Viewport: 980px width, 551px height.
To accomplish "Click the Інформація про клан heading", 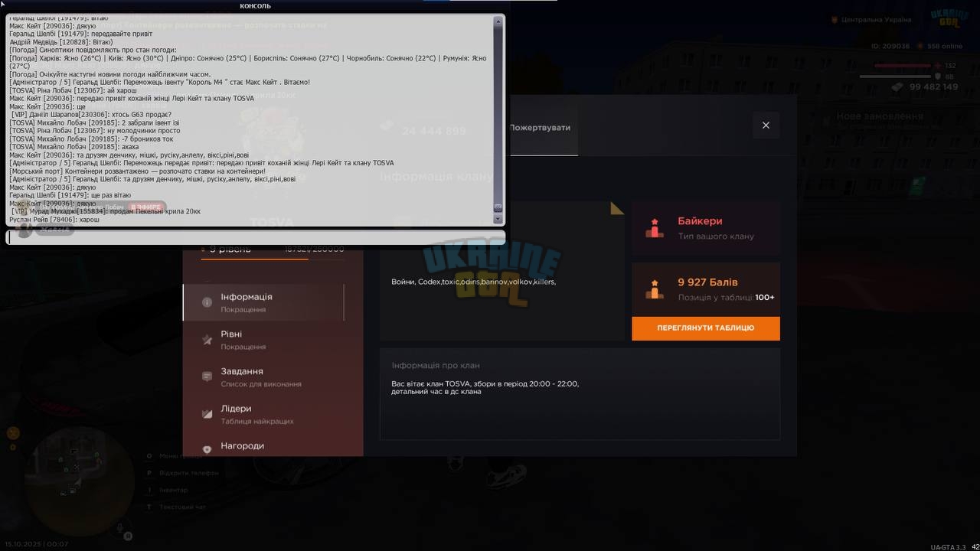I will click(436, 366).
